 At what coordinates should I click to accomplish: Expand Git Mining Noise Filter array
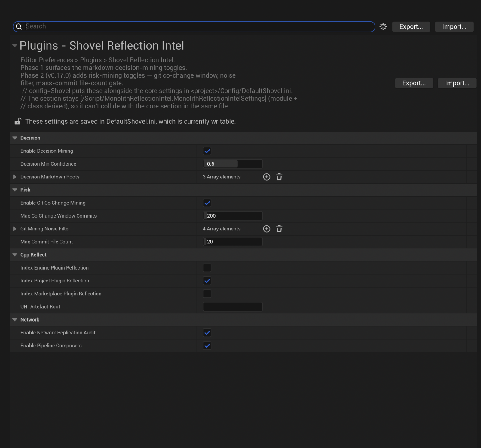click(x=15, y=229)
